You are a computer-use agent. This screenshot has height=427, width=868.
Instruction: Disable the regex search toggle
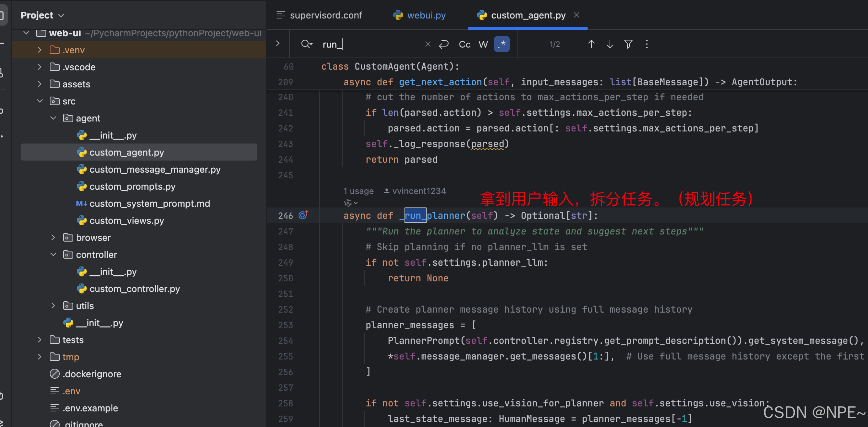[502, 44]
